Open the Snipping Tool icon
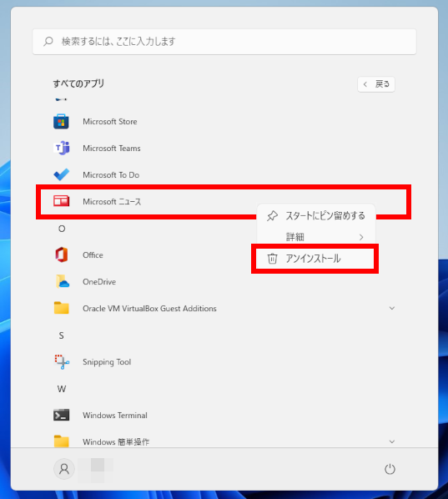Image resolution: width=448 pixels, height=499 pixels. coord(62,362)
